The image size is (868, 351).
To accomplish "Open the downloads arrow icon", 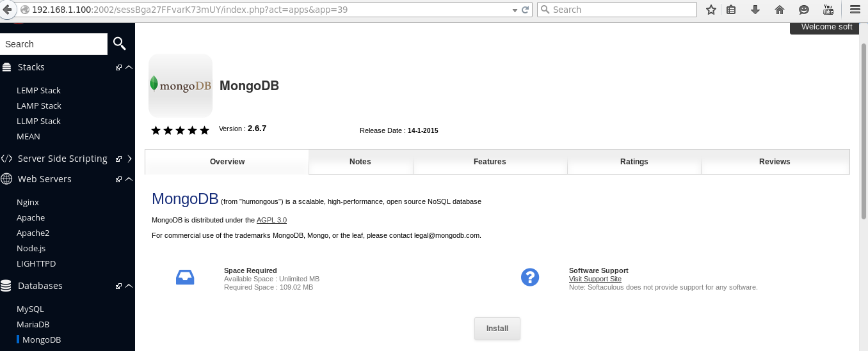I will pos(755,10).
